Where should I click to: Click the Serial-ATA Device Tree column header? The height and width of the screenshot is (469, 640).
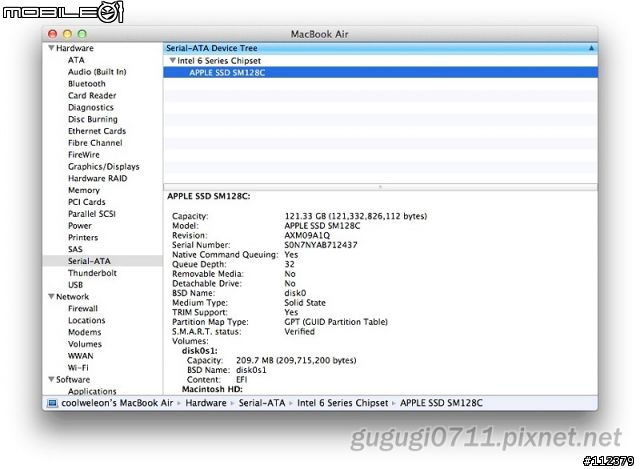380,48
